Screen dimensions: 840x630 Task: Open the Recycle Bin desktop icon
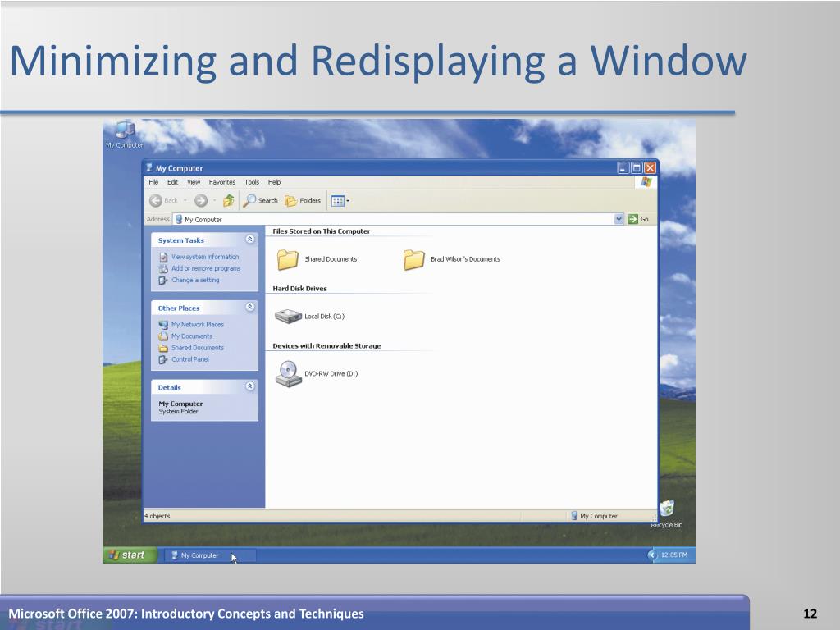[666, 514]
